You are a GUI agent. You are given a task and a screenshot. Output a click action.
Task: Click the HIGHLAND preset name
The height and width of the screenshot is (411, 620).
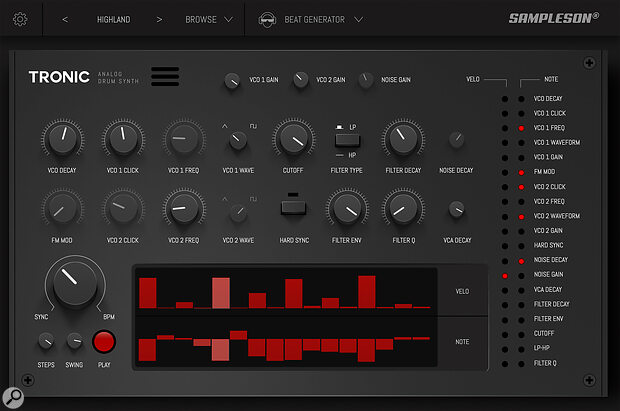113,19
